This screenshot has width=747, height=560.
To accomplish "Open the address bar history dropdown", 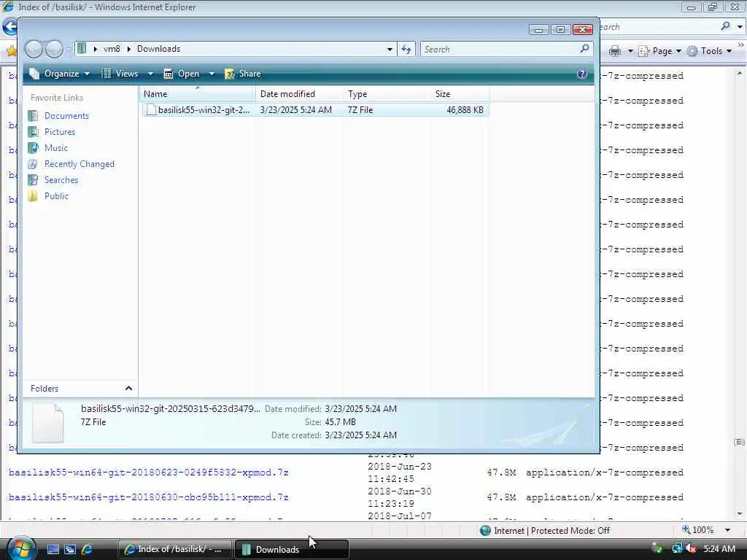I will 390,49.
